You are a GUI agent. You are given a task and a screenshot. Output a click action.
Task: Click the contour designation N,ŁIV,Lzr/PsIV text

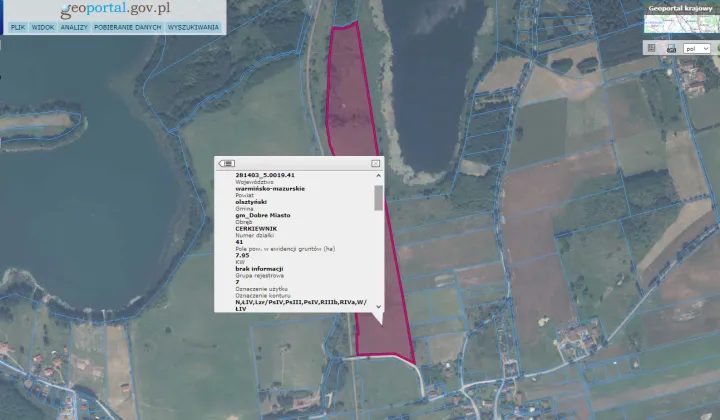[301, 305]
